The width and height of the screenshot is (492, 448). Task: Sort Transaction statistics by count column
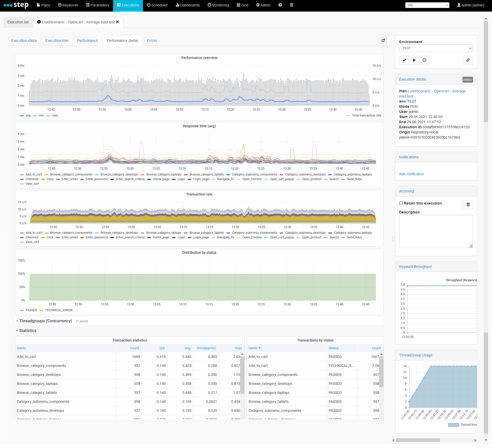(134, 348)
